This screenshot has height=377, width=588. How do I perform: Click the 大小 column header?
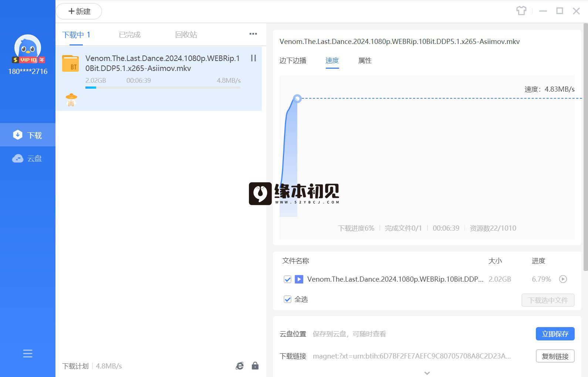pos(495,261)
